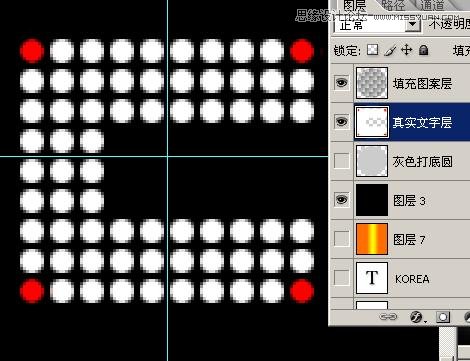470x361 pixels.
Task: Select the 填充图案层 layer thumbnail
Action: [372, 83]
